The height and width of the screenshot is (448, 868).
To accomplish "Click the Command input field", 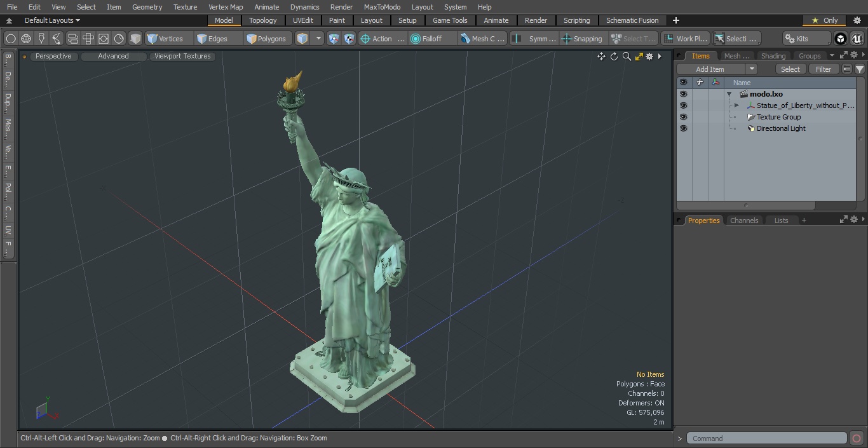I will tap(766, 438).
